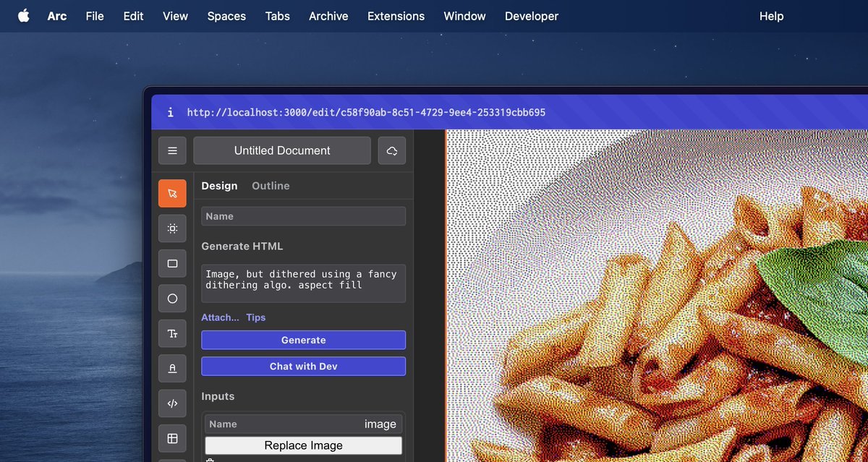Click the image input name row

303,424
